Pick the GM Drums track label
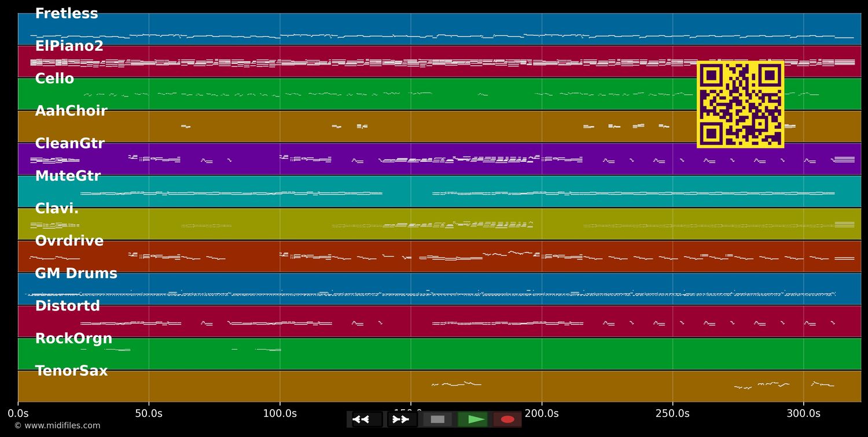868x437 pixels. click(76, 273)
